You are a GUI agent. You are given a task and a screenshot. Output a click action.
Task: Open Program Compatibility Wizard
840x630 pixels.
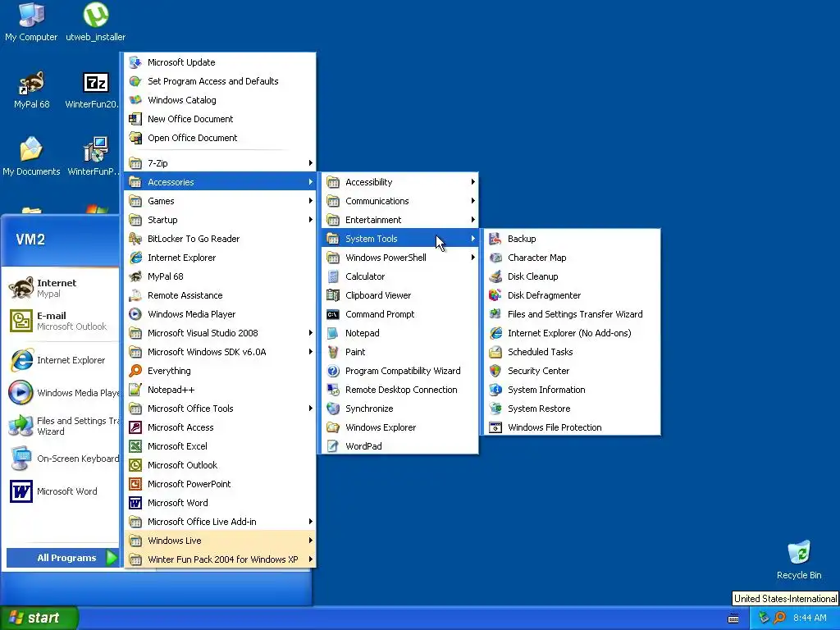coord(399,371)
